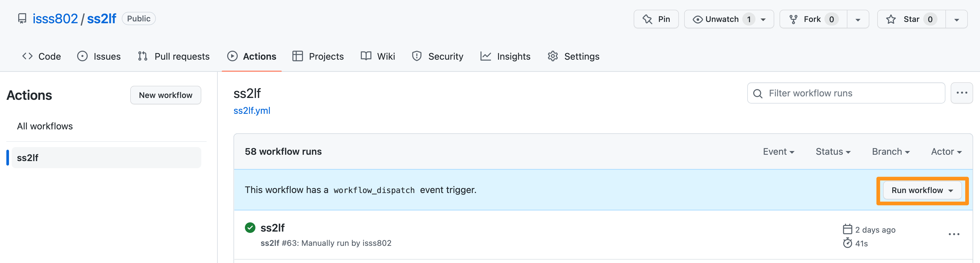Click the New workflow button

coord(165,95)
